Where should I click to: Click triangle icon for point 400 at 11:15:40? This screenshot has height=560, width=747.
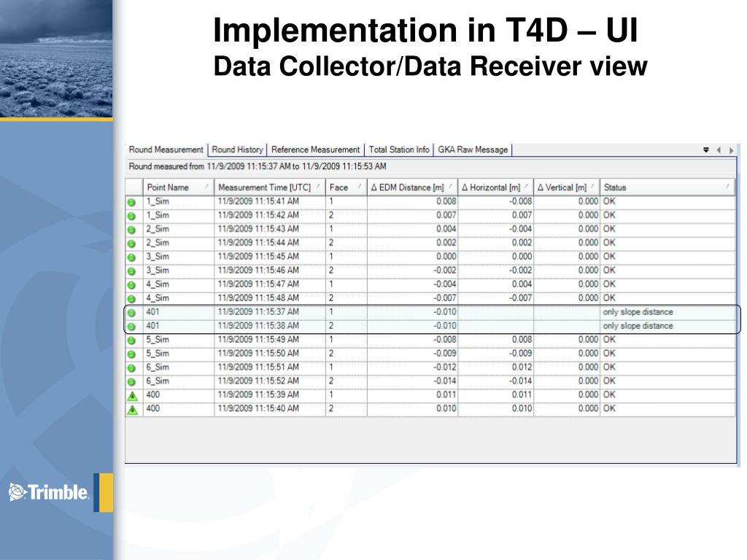tap(133, 410)
